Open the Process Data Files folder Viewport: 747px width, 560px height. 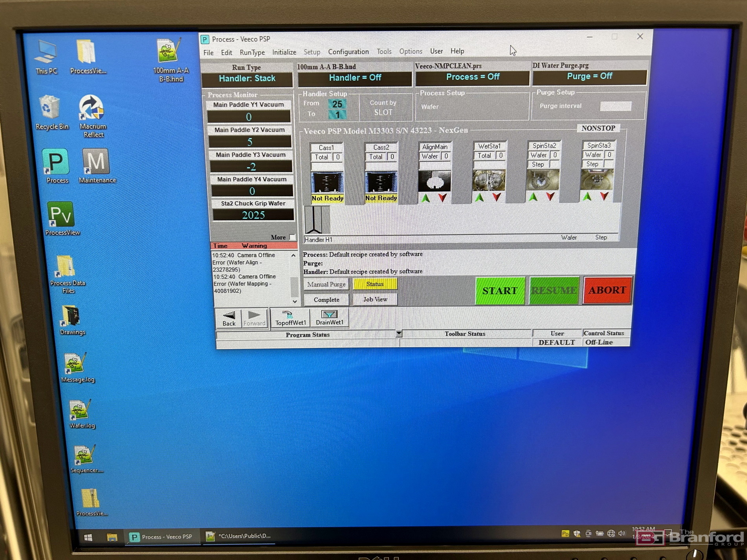[67, 274]
